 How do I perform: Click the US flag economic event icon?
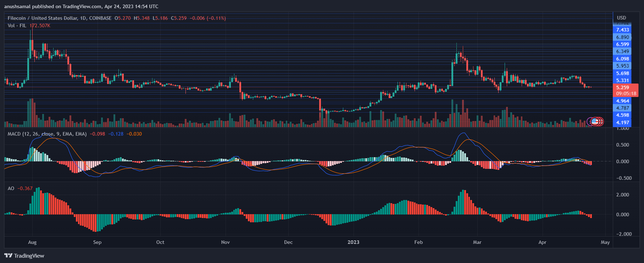[595, 122]
